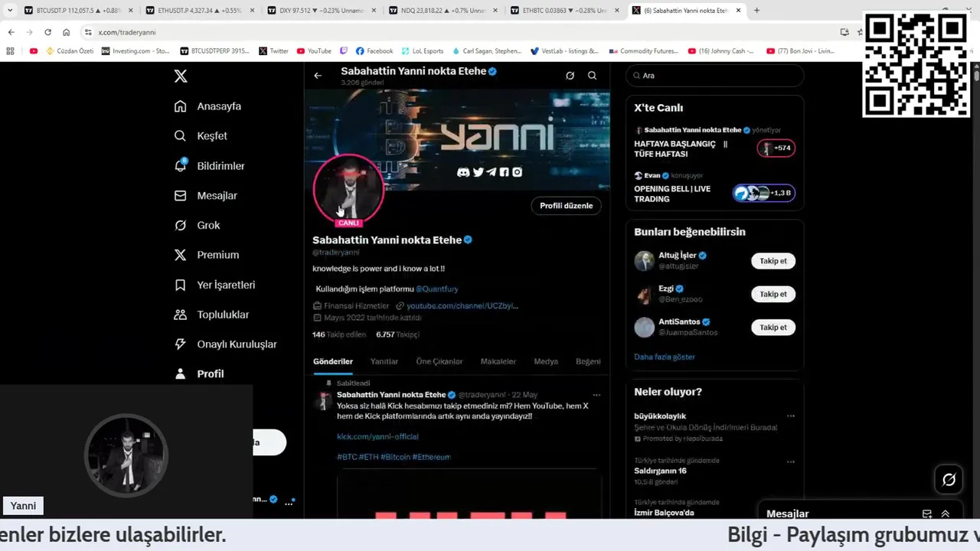Image resolution: width=980 pixels, height=551 pixels.
Task: Go back with profile header arrow
Action: pyautogui.click(x=318, y=76)
